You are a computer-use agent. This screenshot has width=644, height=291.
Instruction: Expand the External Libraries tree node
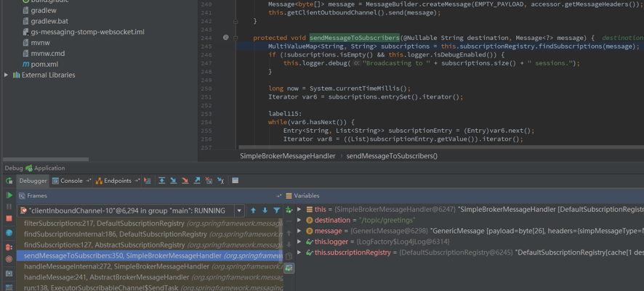(x=7, y=75)
